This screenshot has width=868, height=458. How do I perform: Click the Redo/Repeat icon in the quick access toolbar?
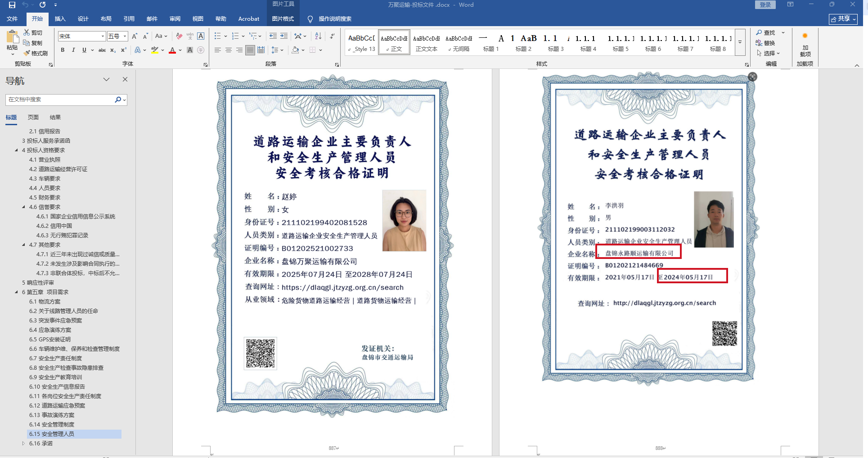pos(42,5)
